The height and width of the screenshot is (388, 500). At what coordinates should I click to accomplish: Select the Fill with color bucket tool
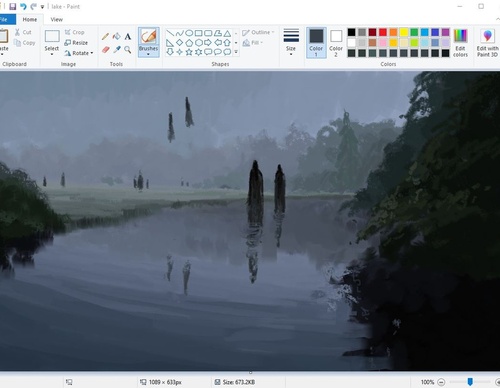116,36
